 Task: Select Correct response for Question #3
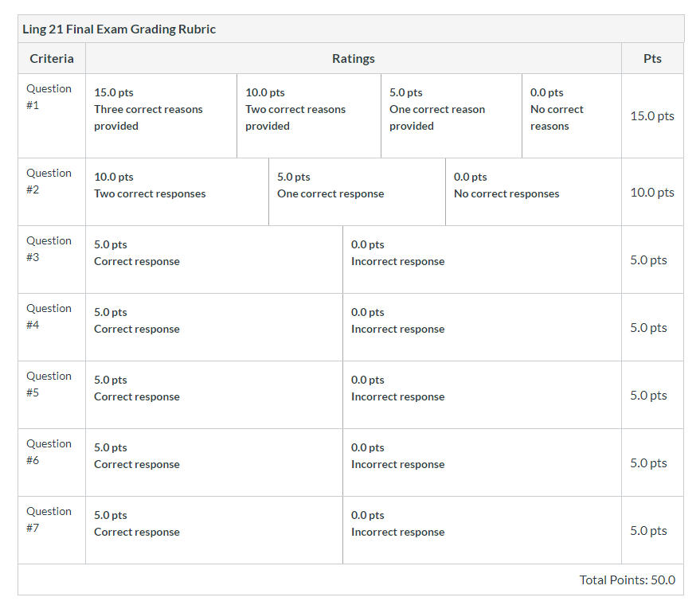click(x=214, y=260)
